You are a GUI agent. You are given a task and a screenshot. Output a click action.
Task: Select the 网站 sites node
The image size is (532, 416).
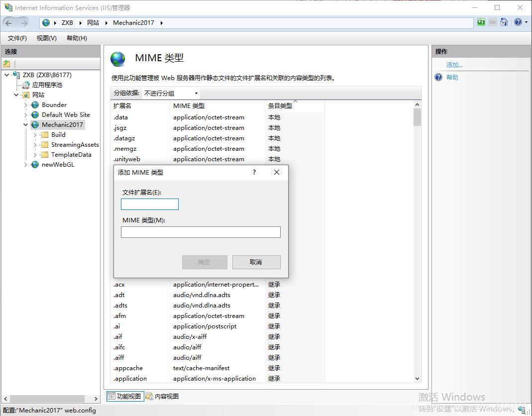pos(38,95)
